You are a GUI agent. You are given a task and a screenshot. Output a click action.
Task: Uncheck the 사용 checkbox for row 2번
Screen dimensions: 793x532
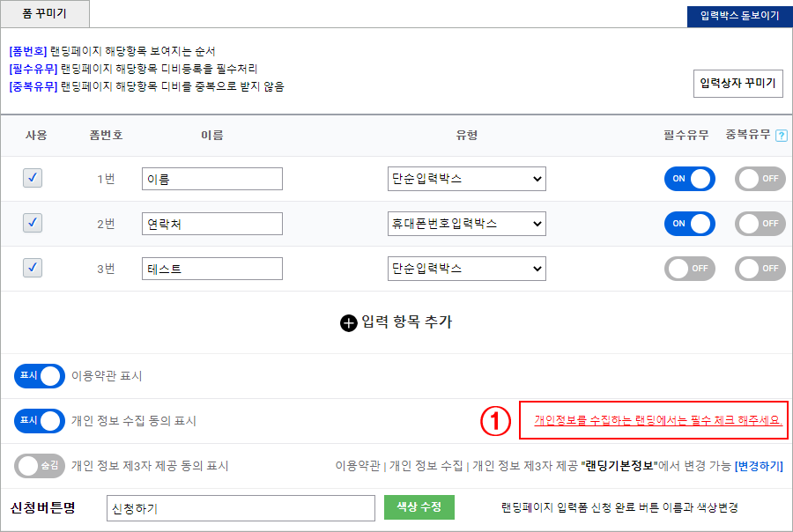coord(33,223)
